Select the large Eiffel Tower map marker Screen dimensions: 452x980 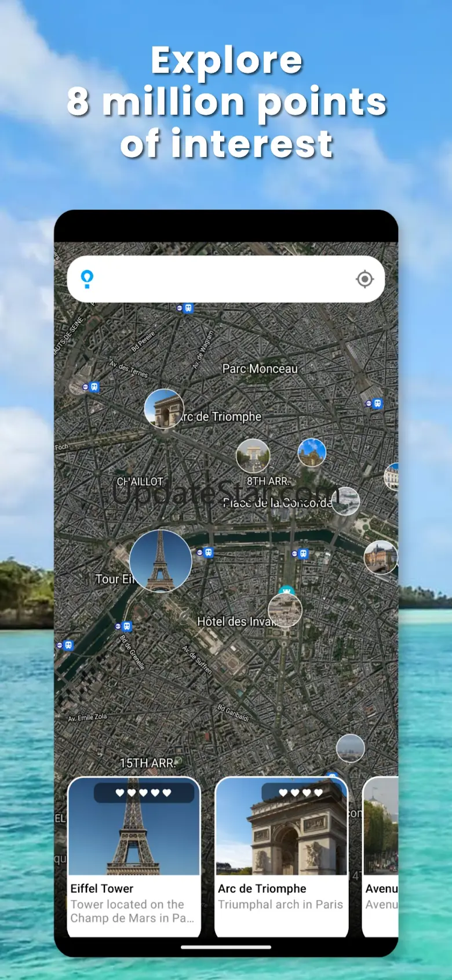pos(161,561)
